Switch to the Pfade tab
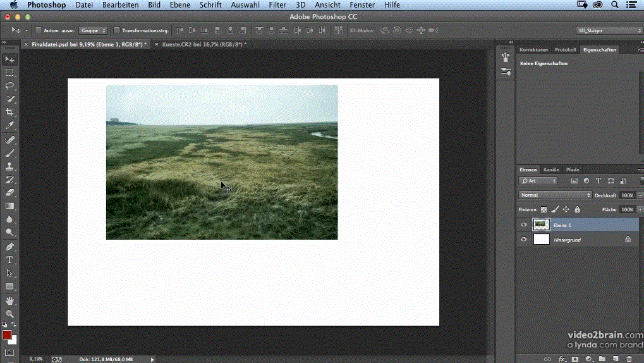 [x=573, y=169]
